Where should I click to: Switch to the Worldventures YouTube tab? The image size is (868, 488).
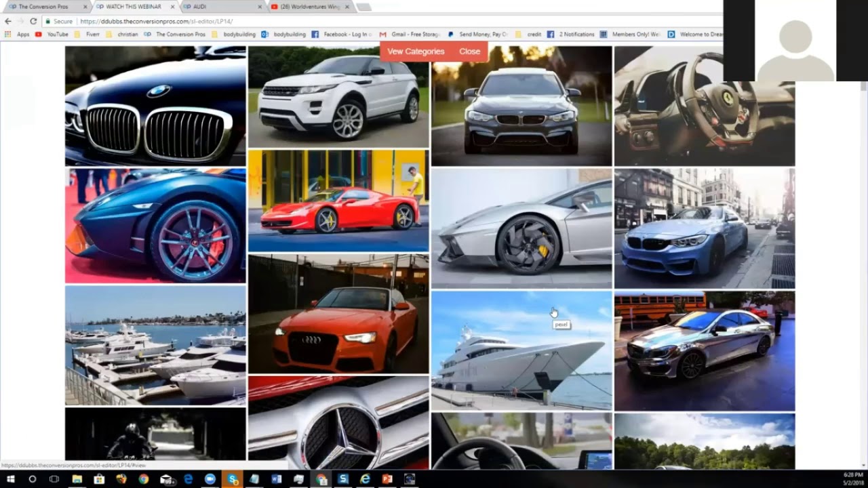point(311,7)
